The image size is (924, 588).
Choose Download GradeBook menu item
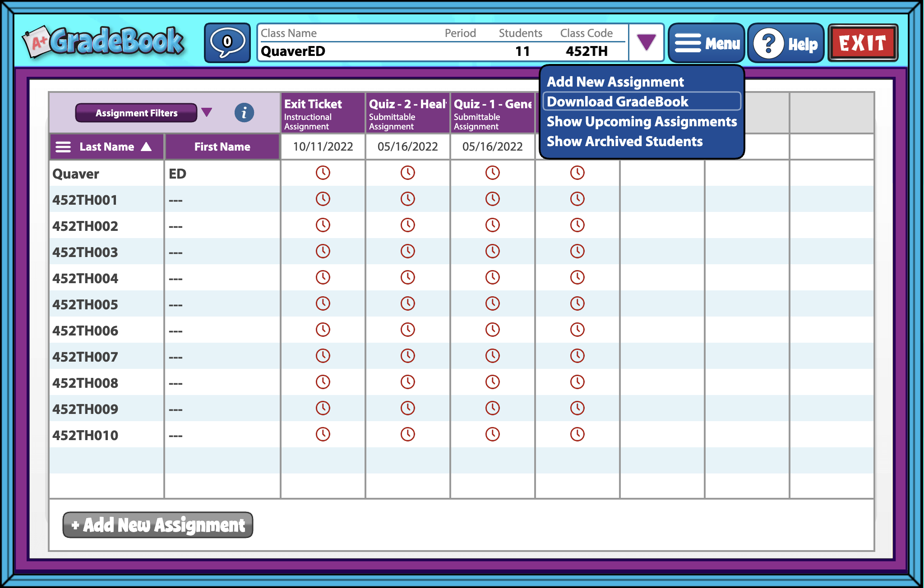[x=641, y=101]
